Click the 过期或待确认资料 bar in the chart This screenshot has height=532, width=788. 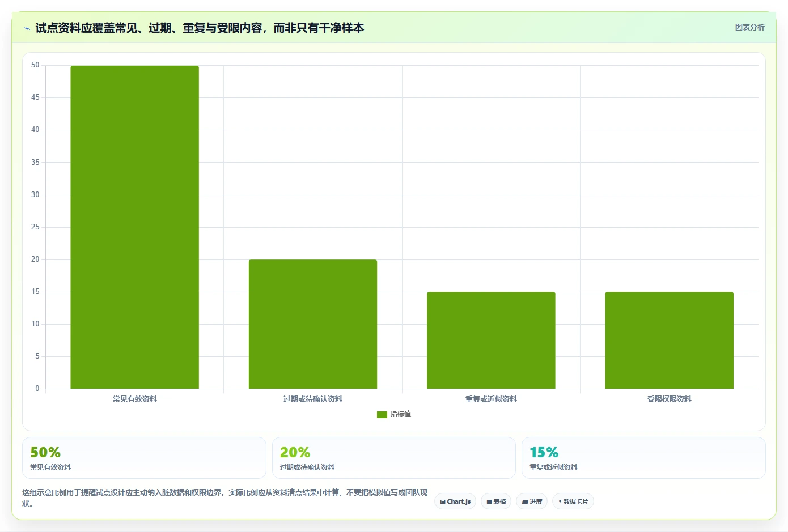click(313, 324)
